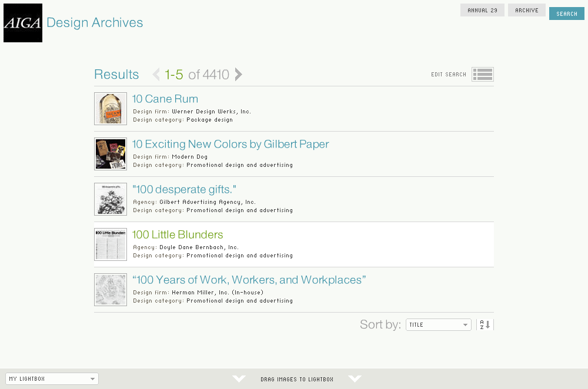Click Doyle Dane Bernbach, Inc. text
The width and height of the screenshot is (588, 389).
(199, 247)
